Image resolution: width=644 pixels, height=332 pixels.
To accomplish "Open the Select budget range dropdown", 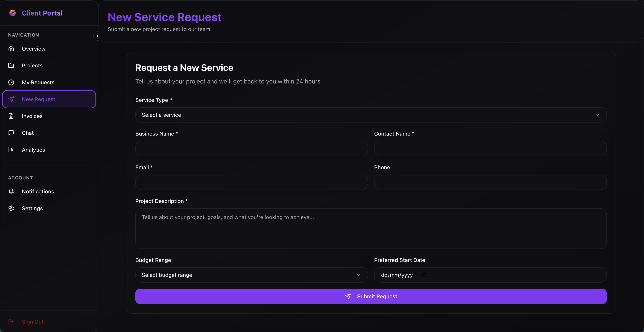I will point(251,275).
